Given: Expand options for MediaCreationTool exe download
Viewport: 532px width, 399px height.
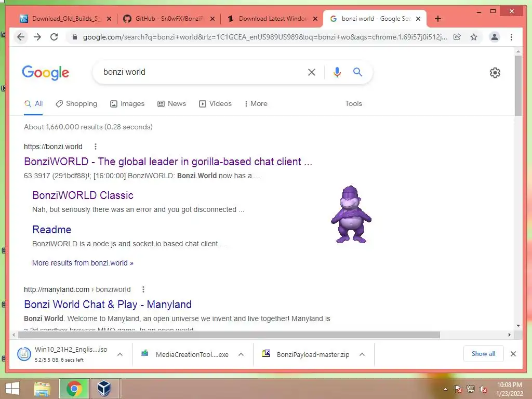Looking at the screenshot, I should point(241,354).
